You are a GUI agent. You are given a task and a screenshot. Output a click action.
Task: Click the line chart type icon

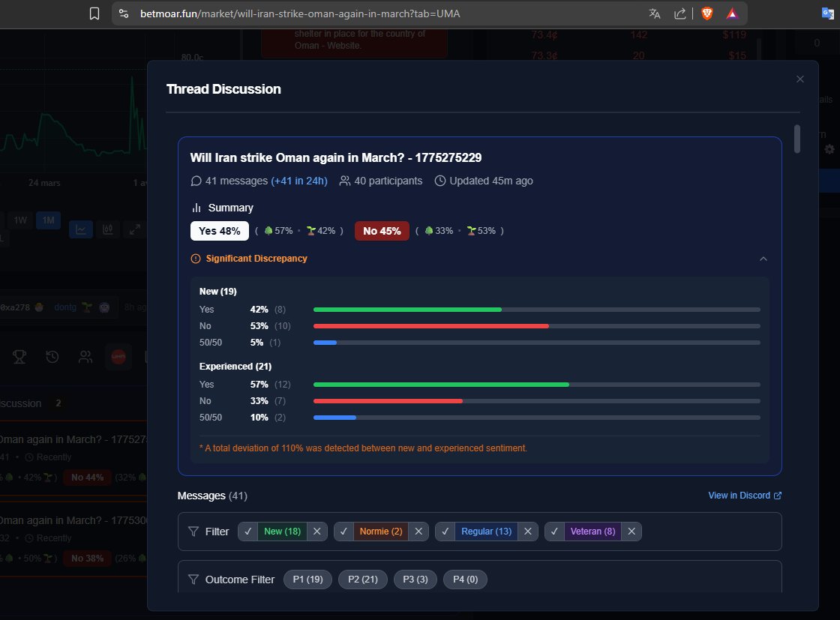(81, 229)
